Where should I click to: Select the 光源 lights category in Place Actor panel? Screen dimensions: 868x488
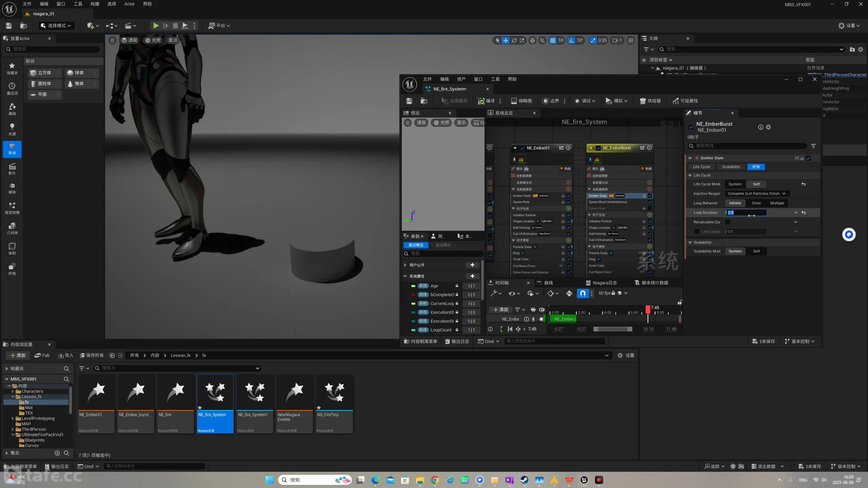click(x=12, y=129)
